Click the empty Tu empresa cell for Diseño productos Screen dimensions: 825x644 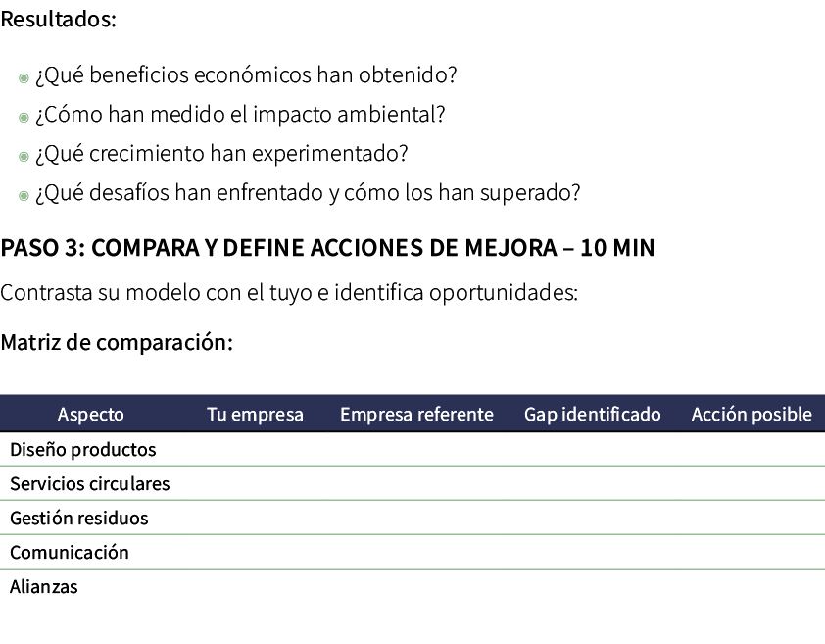255,450
